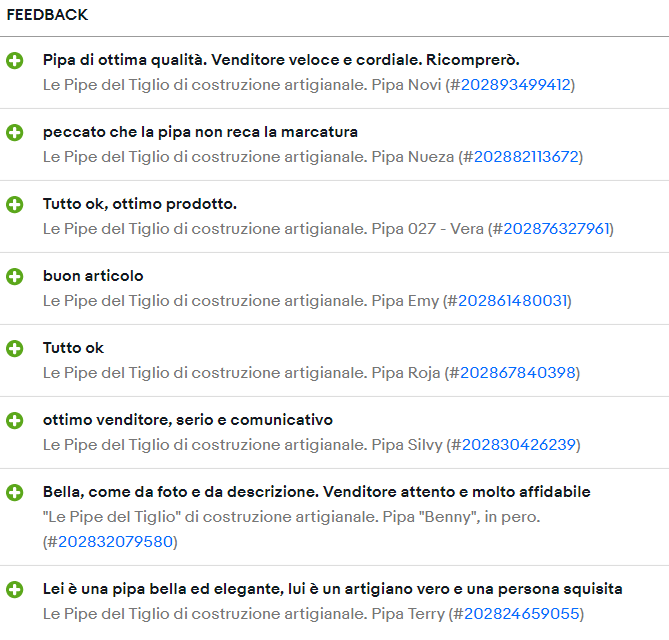
Task: Click the "Tutto ok, ottimo prodotto." comment text
Action: click(x=140, y=204)
